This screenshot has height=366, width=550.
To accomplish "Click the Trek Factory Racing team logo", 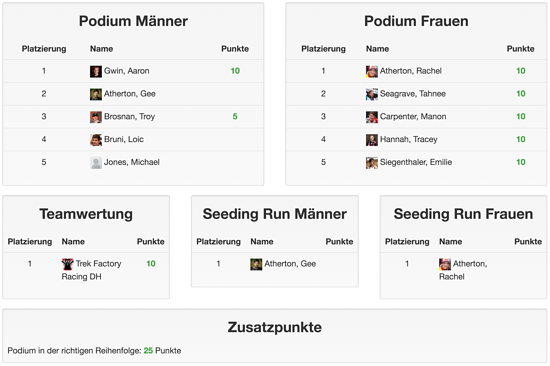I will 67,264.
